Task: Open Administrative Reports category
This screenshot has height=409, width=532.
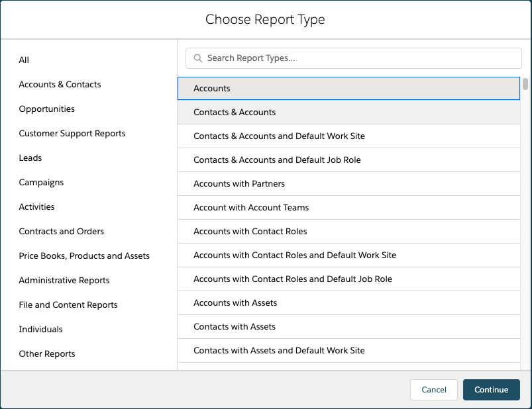Action: [64, 281]
